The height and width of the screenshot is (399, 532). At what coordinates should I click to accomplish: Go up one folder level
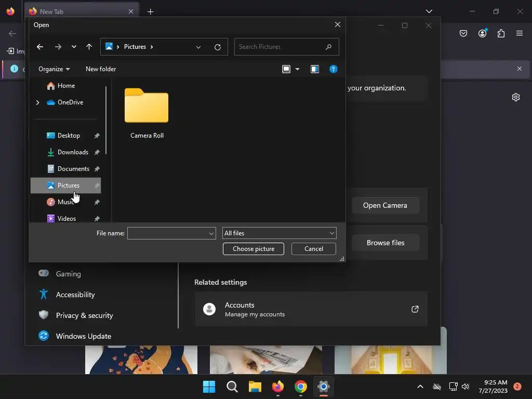coord(89,47)
